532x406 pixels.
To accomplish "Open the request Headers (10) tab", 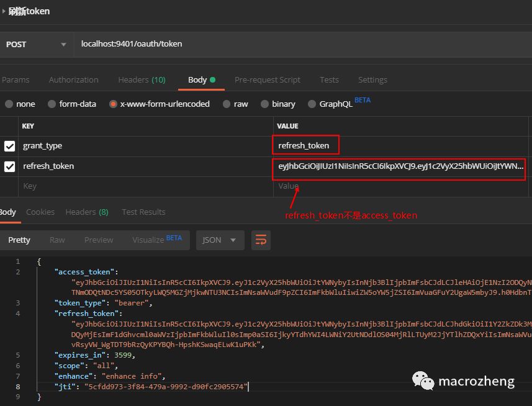I will pos(142,80).
